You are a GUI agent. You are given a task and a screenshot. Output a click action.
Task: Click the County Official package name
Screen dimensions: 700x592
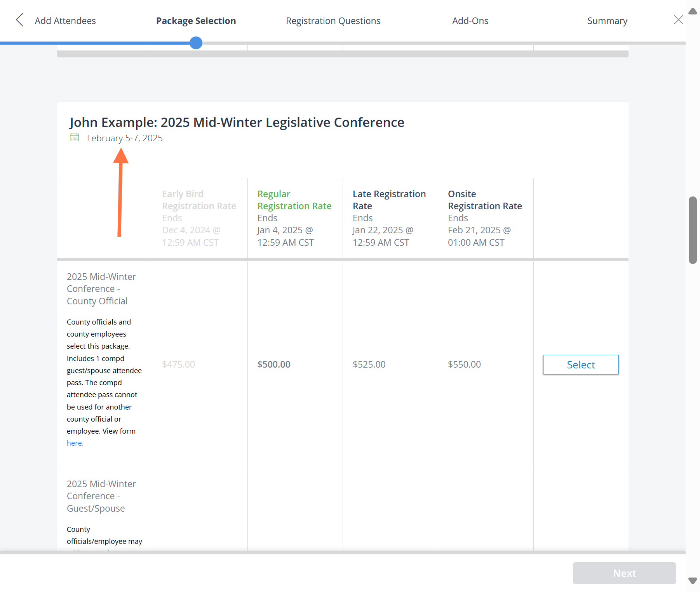click(101, 289)
